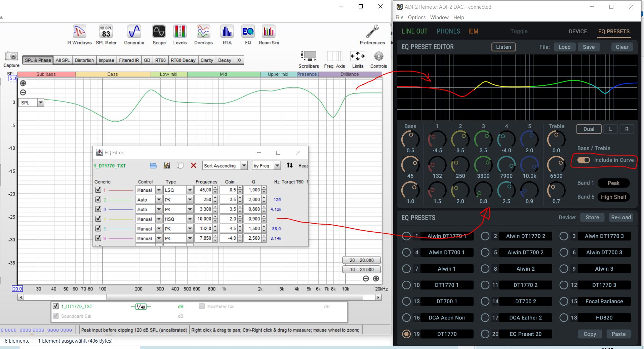Click sort direction arrows icon in EQ Filters
Screen dimensions: 644x349
289,165
